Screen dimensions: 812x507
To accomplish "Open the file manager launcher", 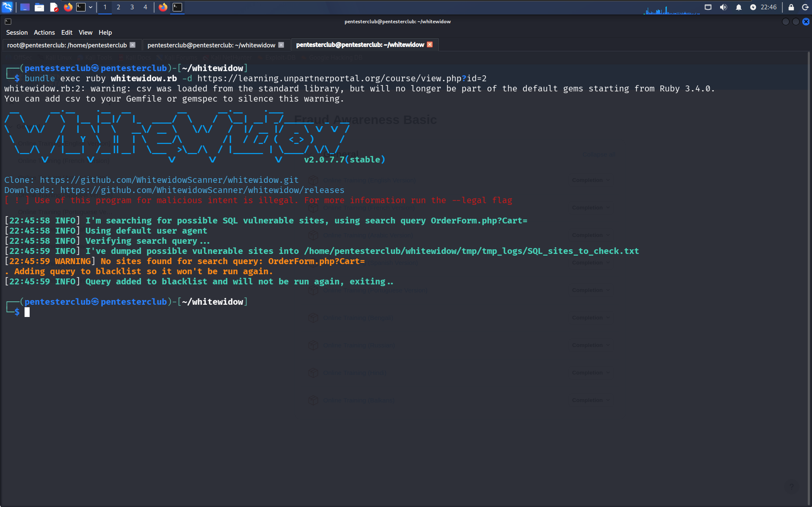I will click(39, 7).
